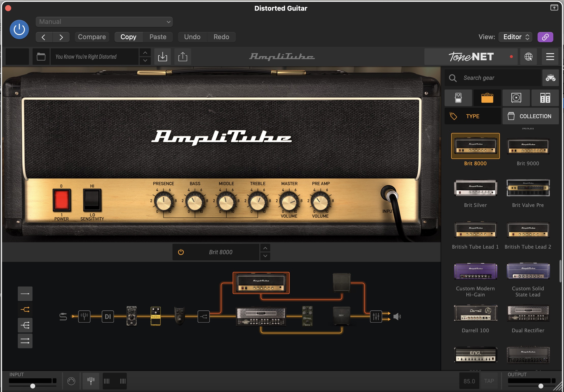
Task: Open the custom shop cart icon
Action: point(551,78)
